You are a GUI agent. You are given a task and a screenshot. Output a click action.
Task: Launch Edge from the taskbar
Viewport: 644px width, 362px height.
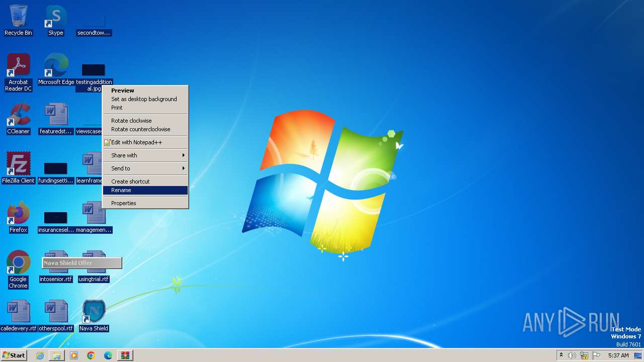[108, 355]
